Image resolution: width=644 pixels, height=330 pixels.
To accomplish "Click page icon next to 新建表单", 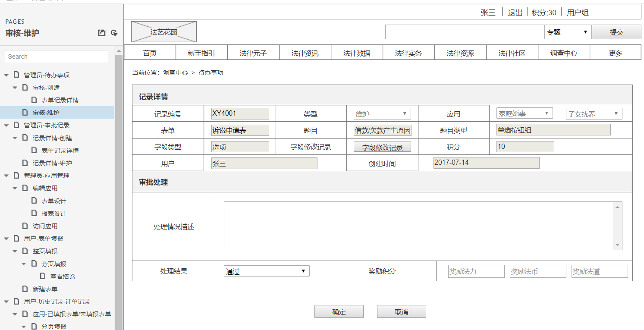I will 25,289.
